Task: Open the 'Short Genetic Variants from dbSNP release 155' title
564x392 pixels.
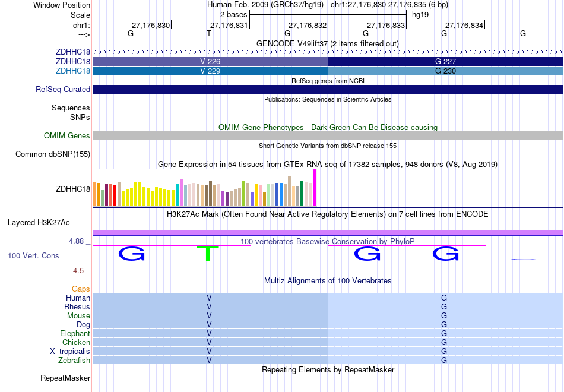Action: pos(328,146)
